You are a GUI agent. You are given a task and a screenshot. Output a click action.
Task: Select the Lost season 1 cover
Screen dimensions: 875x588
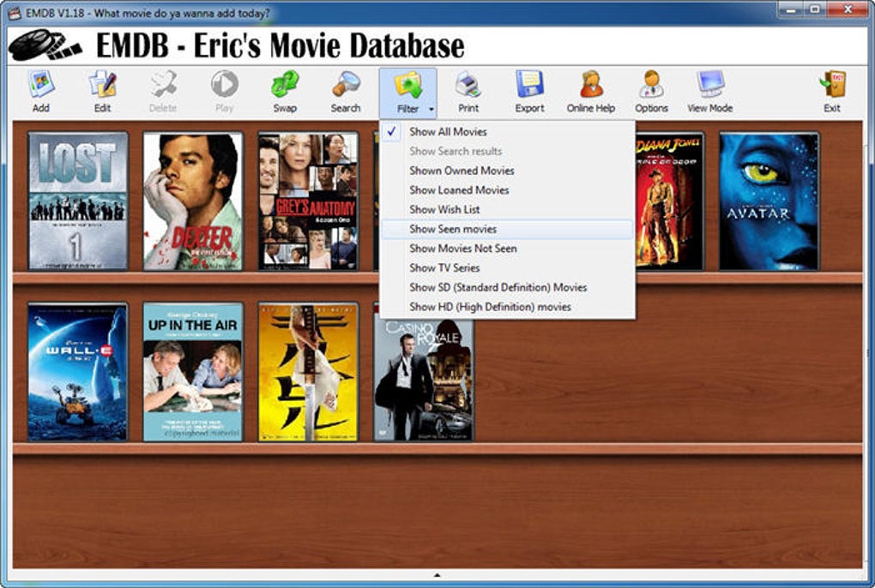coord(78,201)
